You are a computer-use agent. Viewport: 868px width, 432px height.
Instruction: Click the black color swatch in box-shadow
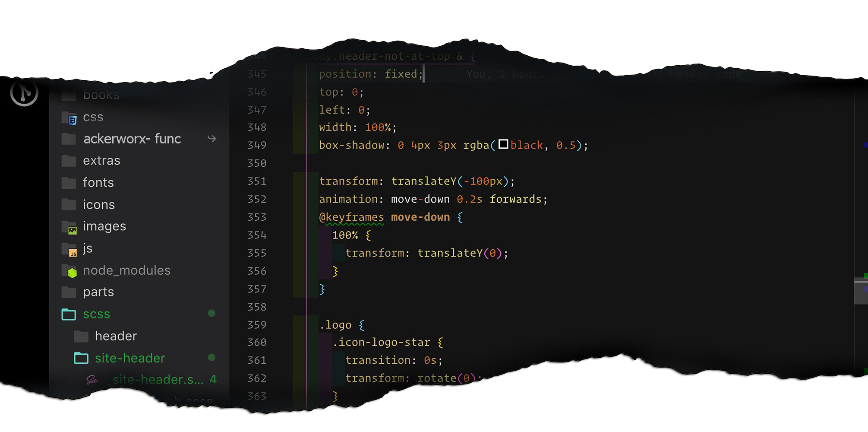point(503,144)
